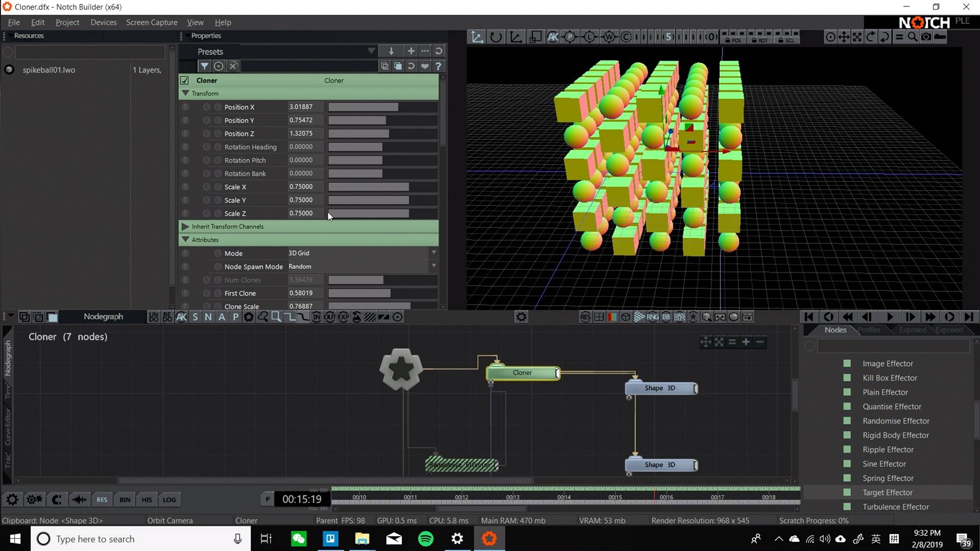The width and height of the screenshot is (980, 551).
Task: Toggle the ROT lock button
Action: tap(759, 40)
